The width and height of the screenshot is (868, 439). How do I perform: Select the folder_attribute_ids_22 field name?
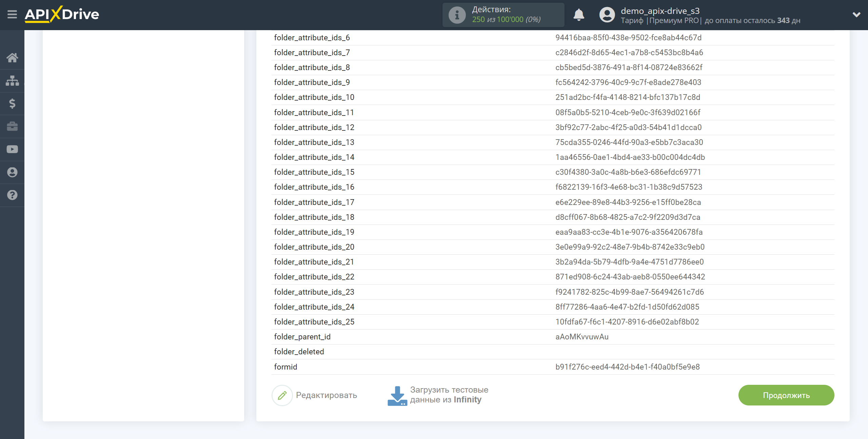[314, 277]
